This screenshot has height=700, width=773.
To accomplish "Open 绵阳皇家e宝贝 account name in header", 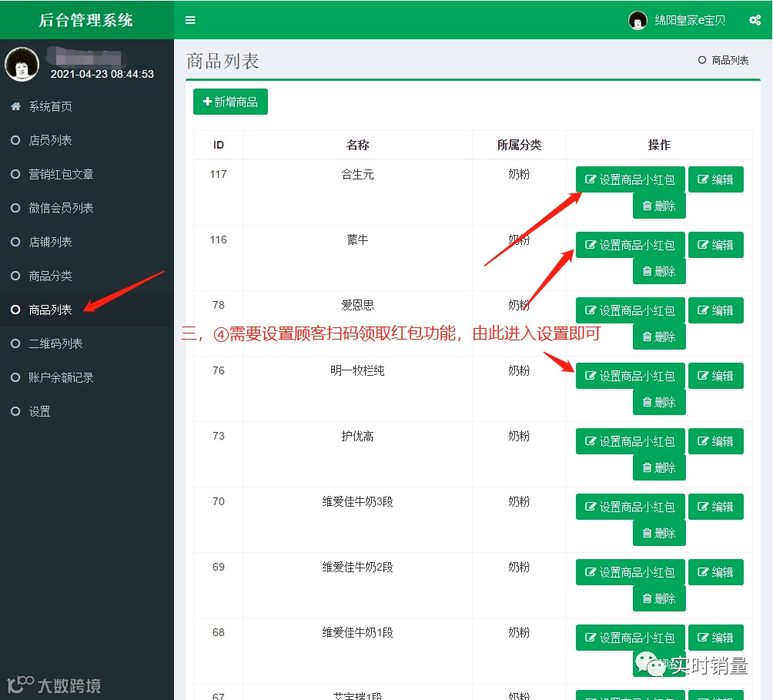I will point(690,20).
